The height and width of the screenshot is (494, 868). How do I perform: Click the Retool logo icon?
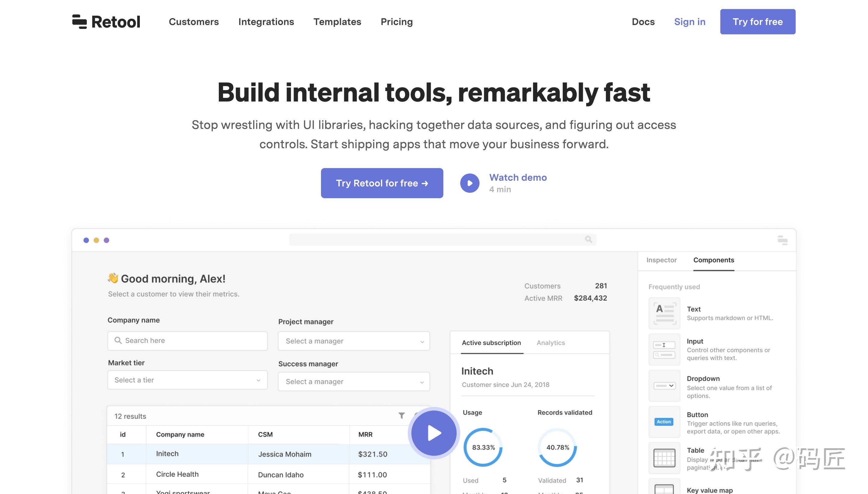(x=80, y=22)
